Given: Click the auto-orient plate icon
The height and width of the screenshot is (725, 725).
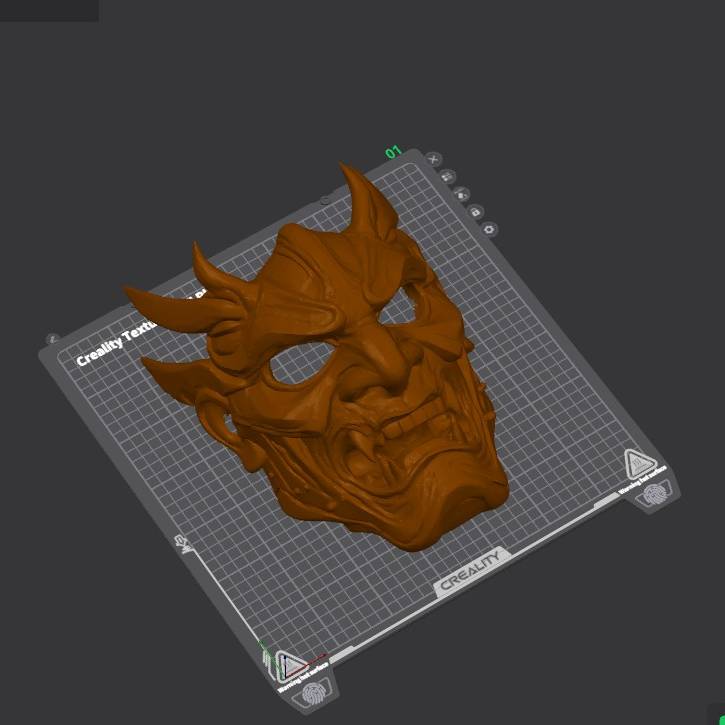Looking at the screenshot, I should click(x=461, y=194).
